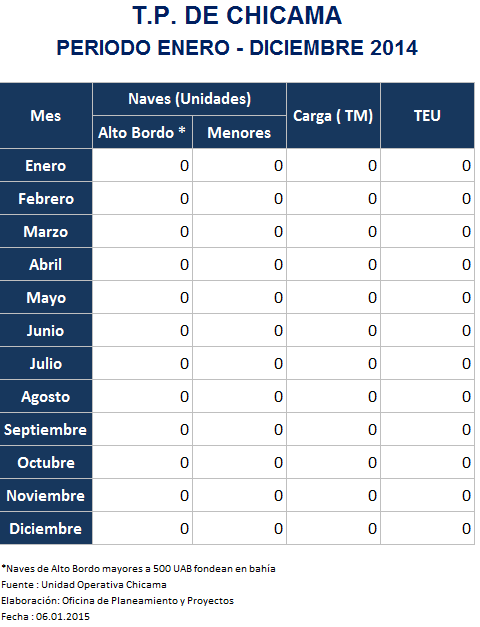The height and width of the screenshot is (627, 480).
Task: Select the Octubre month cell
Action: click(x=46, y=462)
